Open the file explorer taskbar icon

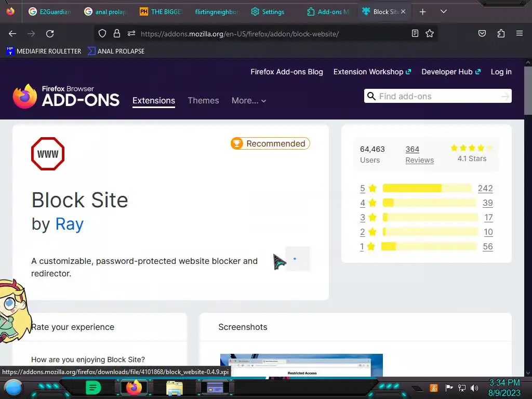click(x=175, y=388)
